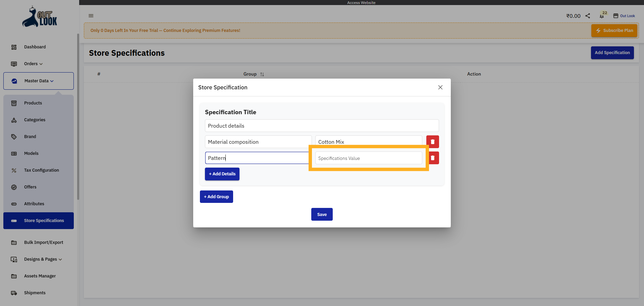This screenshot has width=644, height=306.
Task: Click the Specifications Value input field
Action: tap(368, 158)
